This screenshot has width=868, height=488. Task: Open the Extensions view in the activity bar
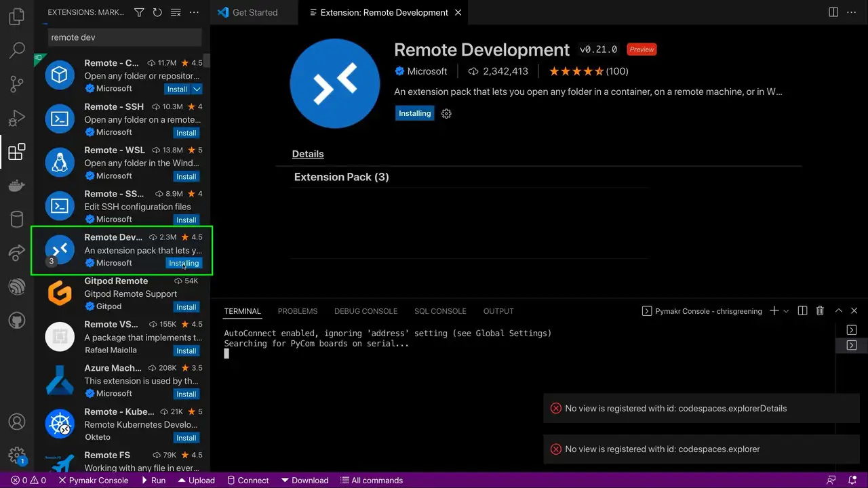[16, 152]
